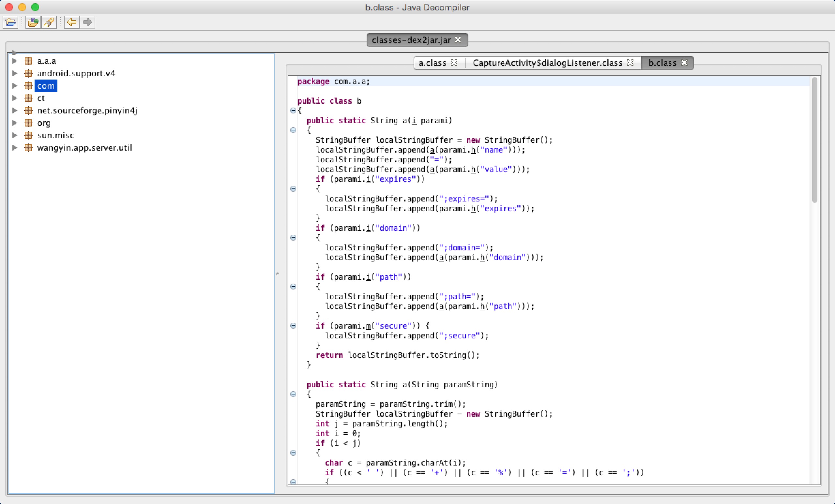
Task: Close the a.class tab
Action: [454, 63]
